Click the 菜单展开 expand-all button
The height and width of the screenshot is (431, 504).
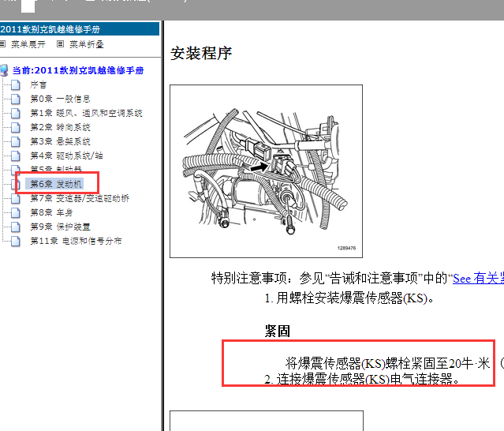[x=28, y=44]
